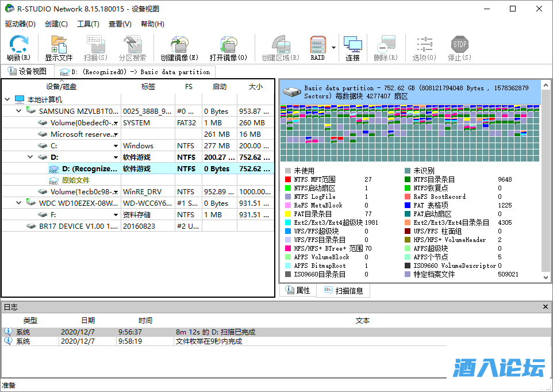Open the dropdown arrow on the C: row
This screenshot has width=553, height=392.
click(x=116, y=146)
